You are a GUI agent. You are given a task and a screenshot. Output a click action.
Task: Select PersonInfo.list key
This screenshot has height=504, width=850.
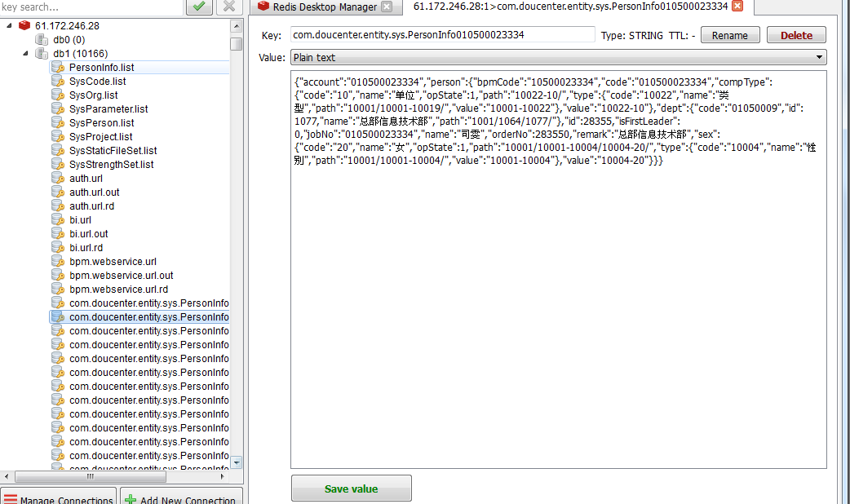101,67
